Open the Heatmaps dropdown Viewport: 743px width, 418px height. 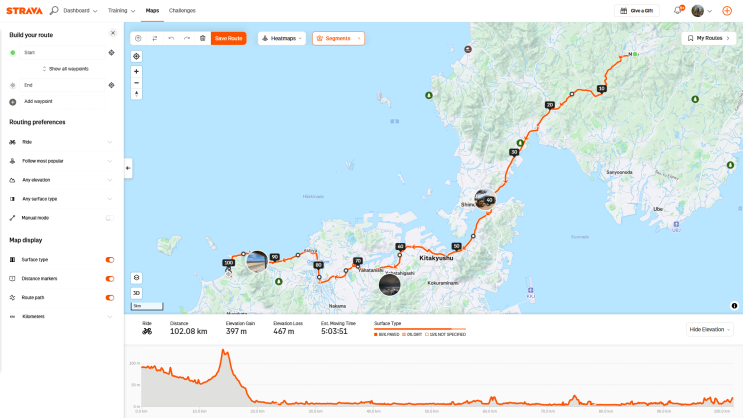click(282, 38)
